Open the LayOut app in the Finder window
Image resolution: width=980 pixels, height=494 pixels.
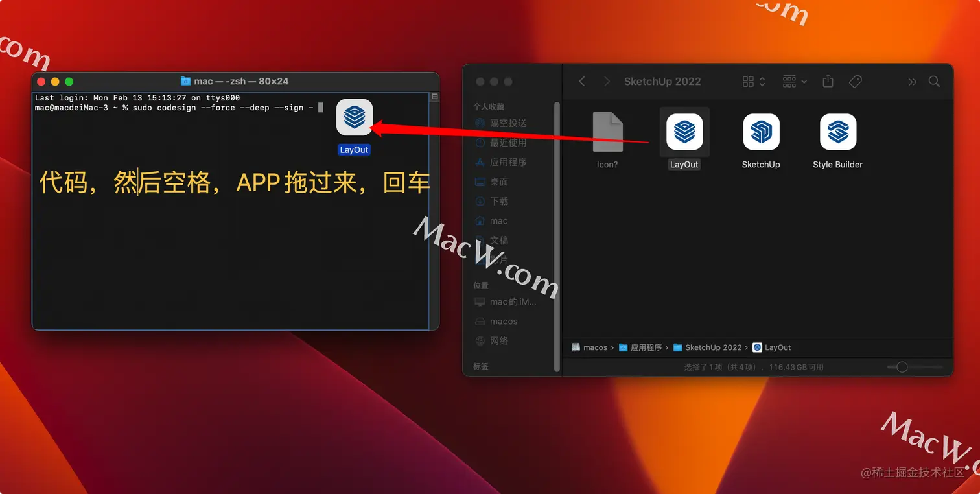[x=684, y=132]
